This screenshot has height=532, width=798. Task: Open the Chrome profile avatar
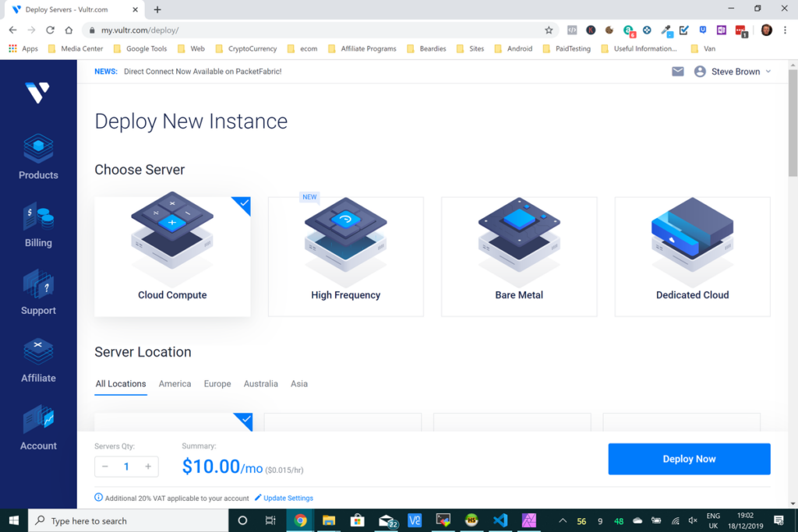[767, 30]
